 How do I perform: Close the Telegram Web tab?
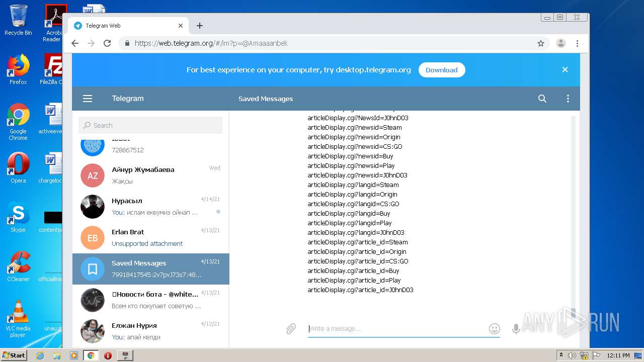click(x=181, y=26)
